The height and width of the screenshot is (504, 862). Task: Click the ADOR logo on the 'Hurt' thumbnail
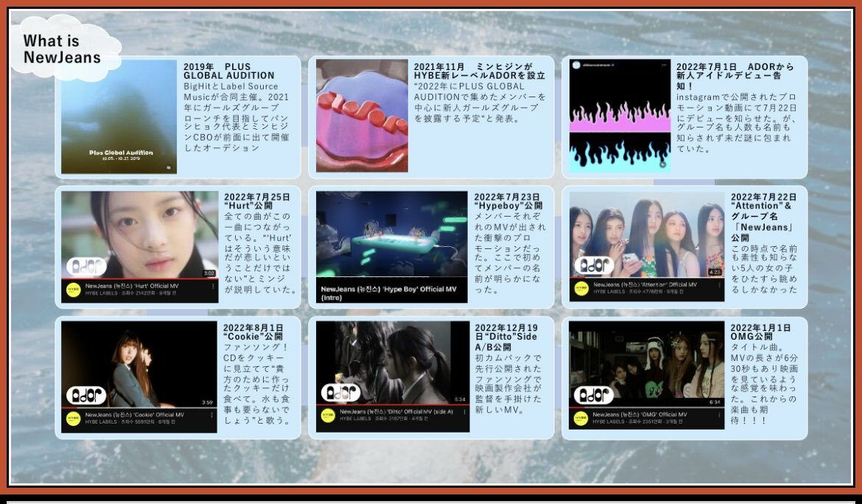pos(87,267)
